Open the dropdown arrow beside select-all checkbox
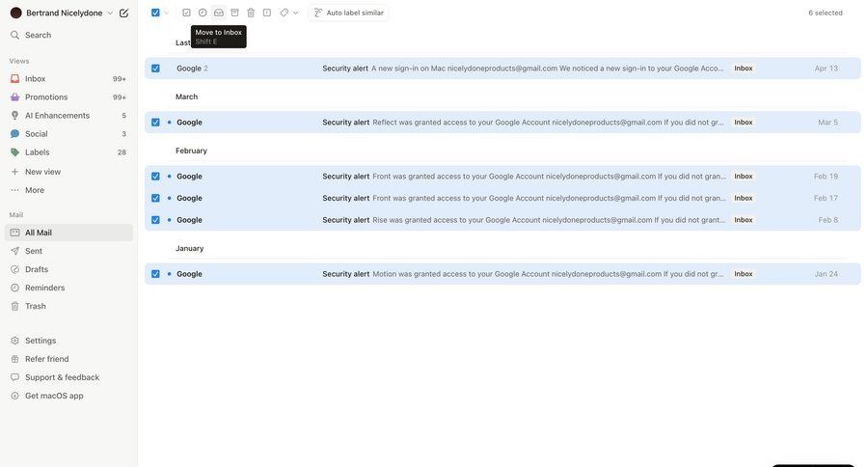 coord(166,13)
